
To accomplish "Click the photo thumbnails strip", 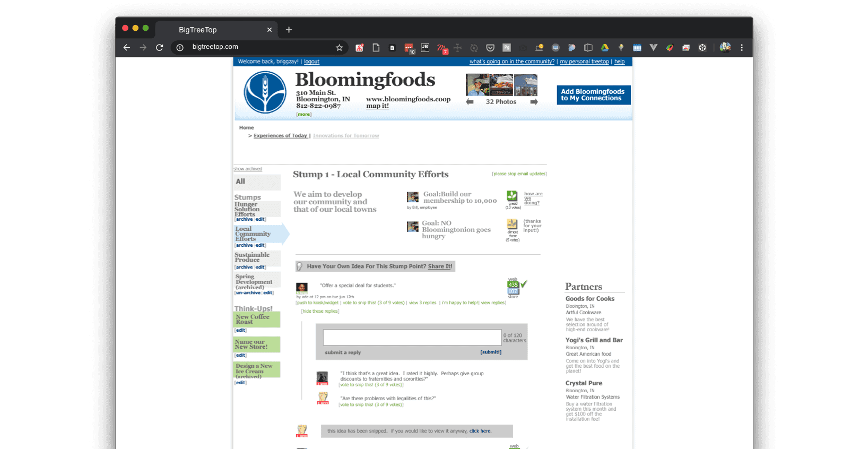I will coord(501,85).
